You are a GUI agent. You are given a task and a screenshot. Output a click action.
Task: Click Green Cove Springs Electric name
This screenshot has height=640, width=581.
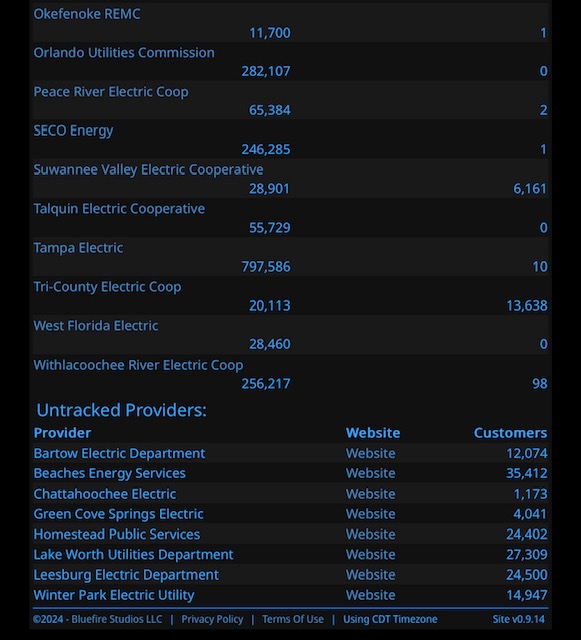(118, 514)
